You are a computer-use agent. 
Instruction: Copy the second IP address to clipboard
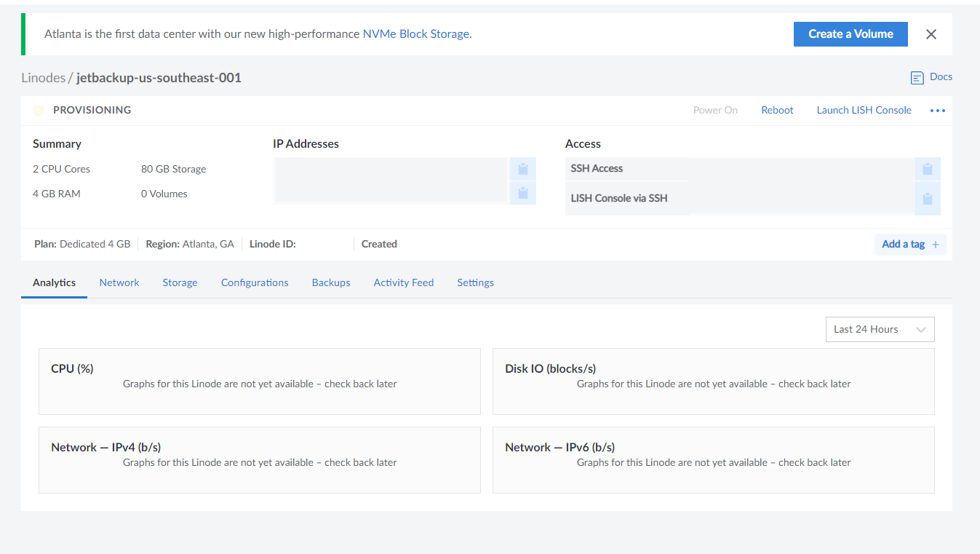tap(522, 193)
